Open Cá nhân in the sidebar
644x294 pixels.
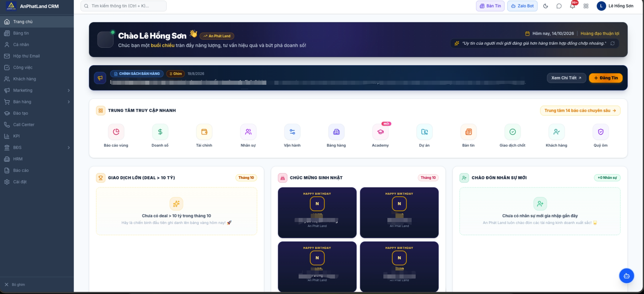click(37, 45)
